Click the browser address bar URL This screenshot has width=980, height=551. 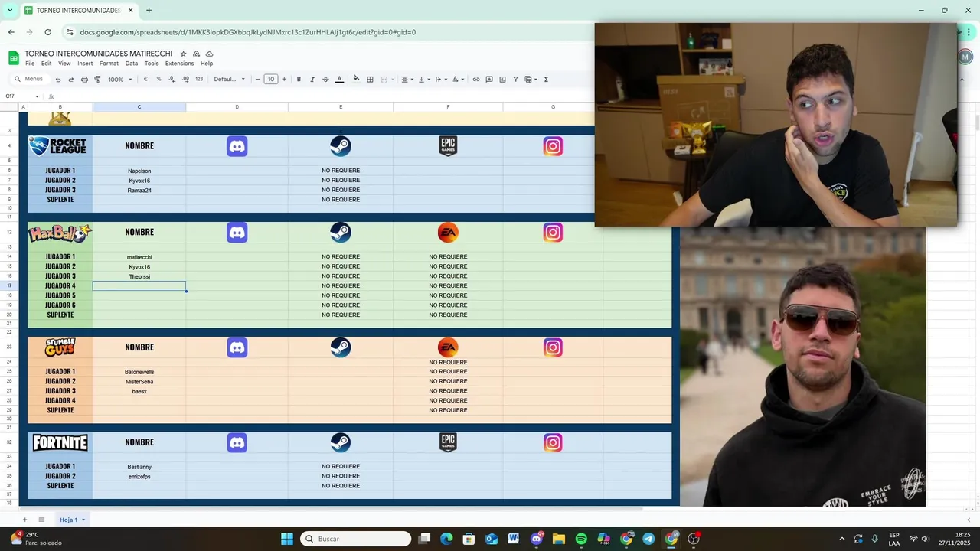coord(247,32)
